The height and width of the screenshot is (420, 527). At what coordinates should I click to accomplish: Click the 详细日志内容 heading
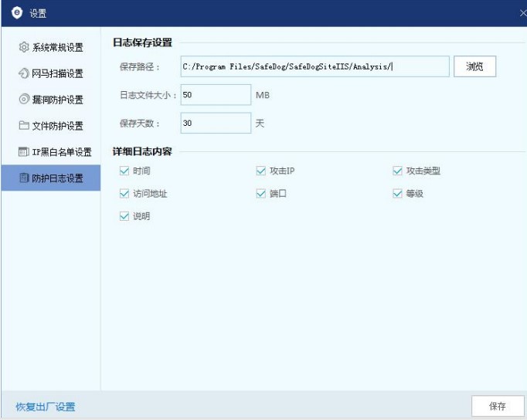click(142, 152)
